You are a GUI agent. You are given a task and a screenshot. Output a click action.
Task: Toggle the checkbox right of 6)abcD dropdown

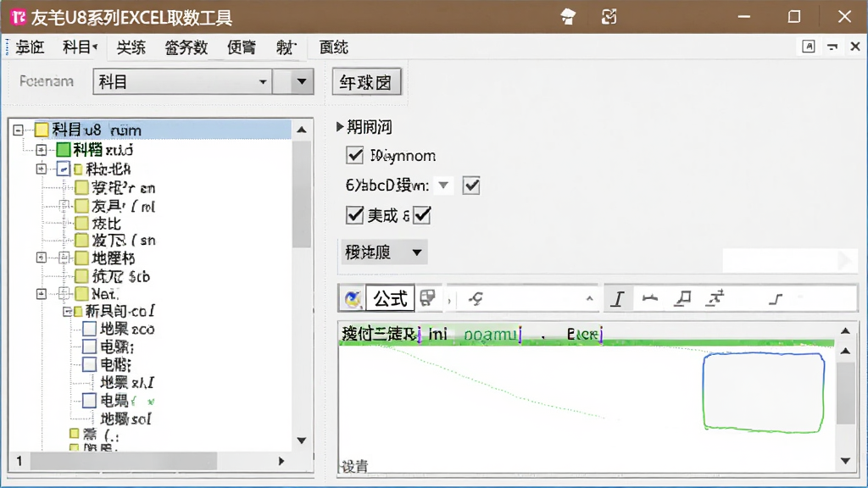pyautogui.click(x=471, y=186)
